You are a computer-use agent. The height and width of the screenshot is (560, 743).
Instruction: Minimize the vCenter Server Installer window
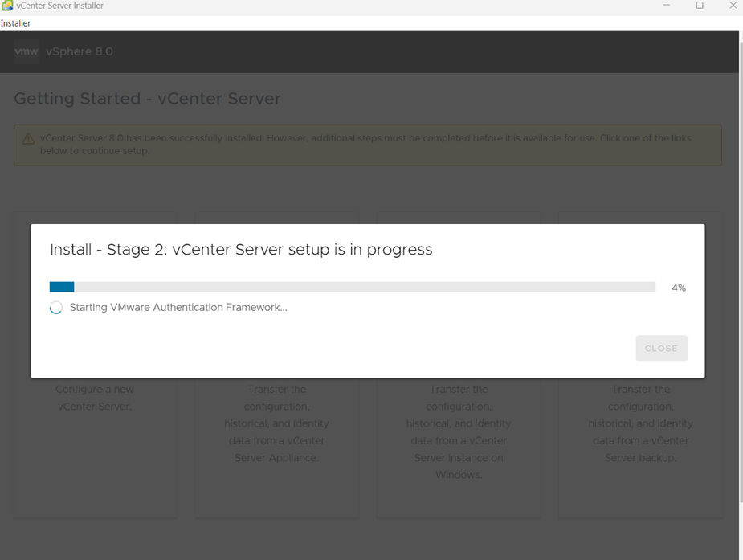pyautogui.click(x=666, y=5)
